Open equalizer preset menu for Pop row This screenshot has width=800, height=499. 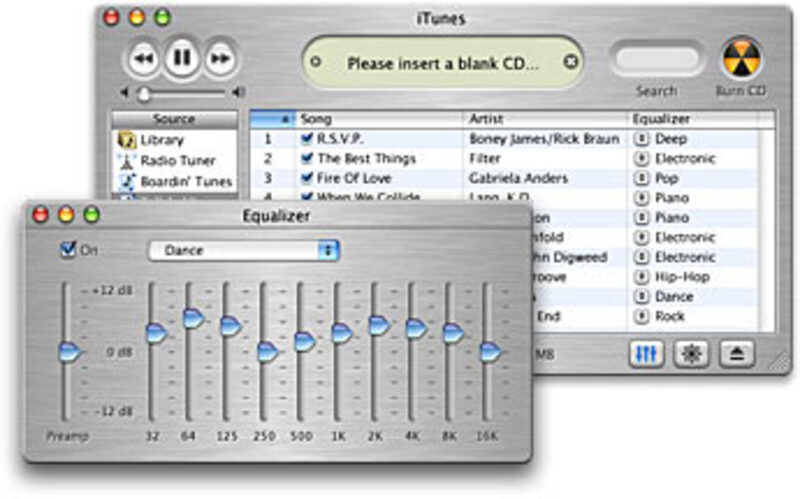click(x=641, y=178)
